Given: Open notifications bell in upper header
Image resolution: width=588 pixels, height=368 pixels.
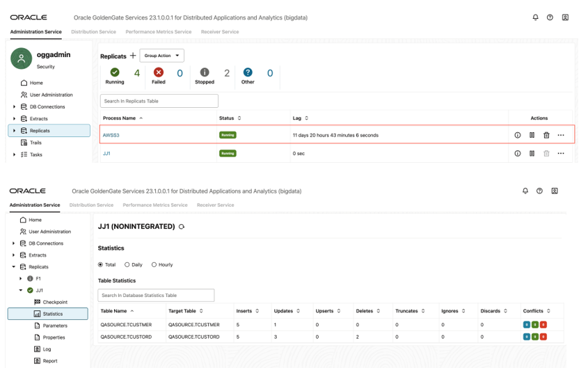Looking at the screenshot, I should point(536,17).
